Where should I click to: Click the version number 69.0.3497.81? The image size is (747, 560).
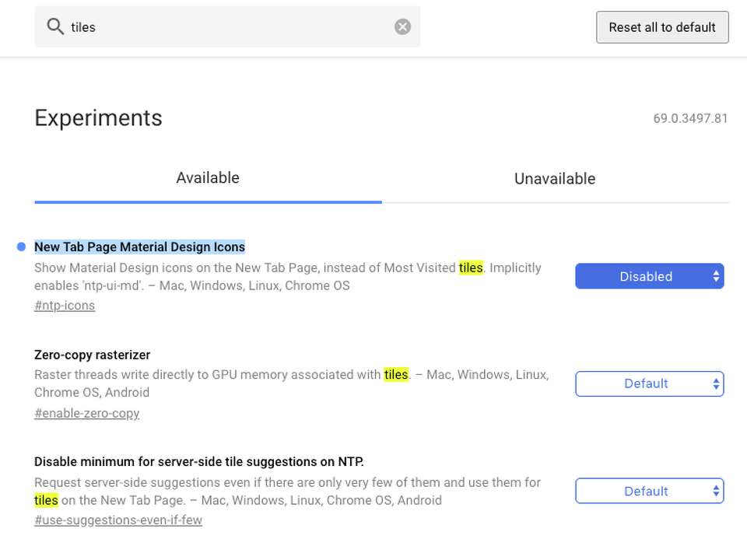pos(690,119)
